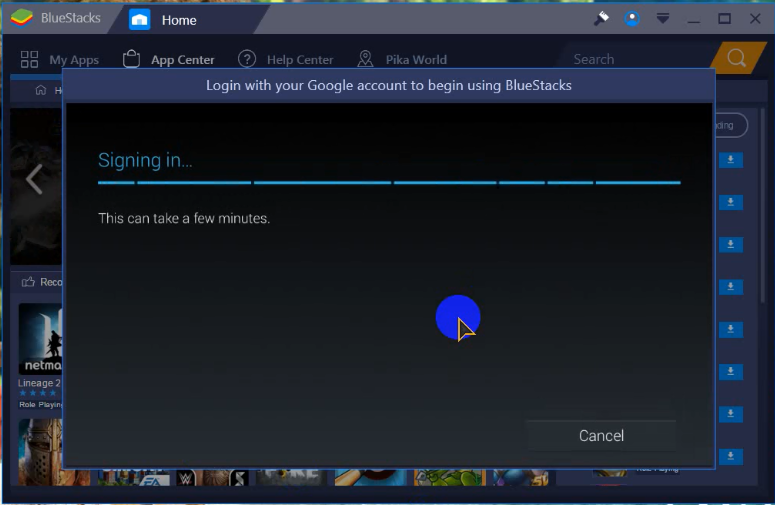Screen dimensions: 775x505
Task: Click the home breadcrumb icon
Action: pyautogui.click(x=41, y=90)
